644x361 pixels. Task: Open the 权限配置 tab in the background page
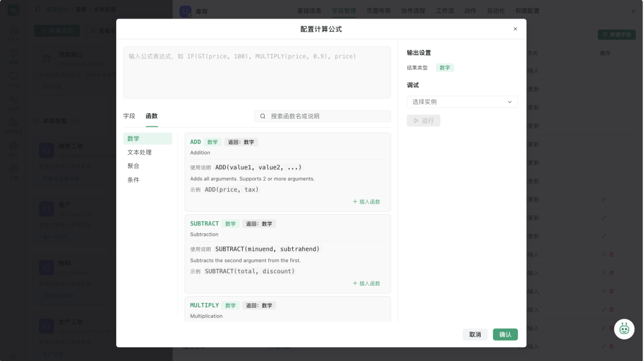pyautogui.click(x=527, y=11)
